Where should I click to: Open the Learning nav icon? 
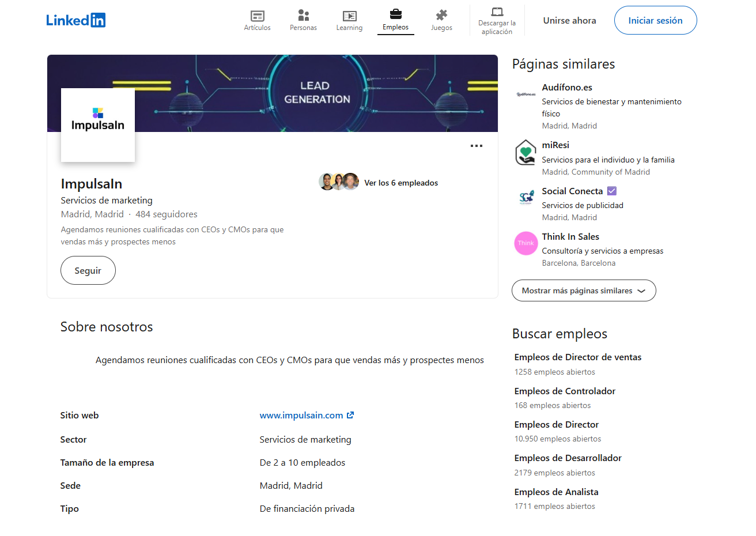pyautogui.click(x=350, y=16)
